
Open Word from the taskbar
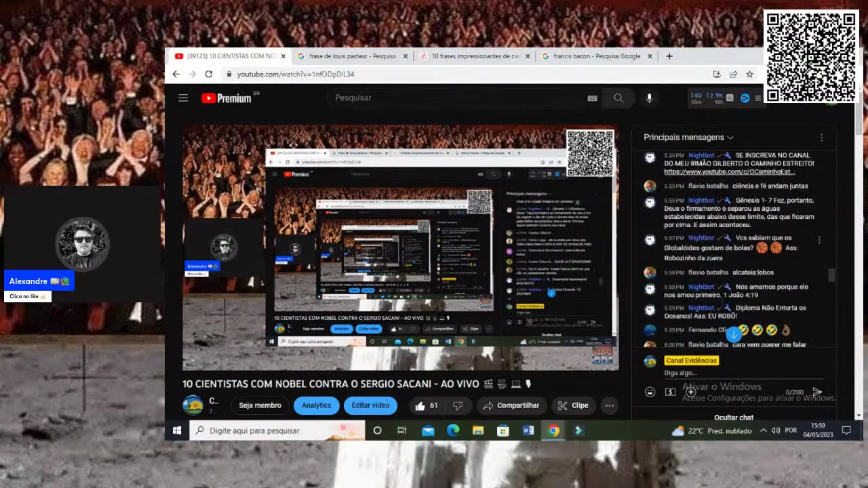[x=528, y=430]
